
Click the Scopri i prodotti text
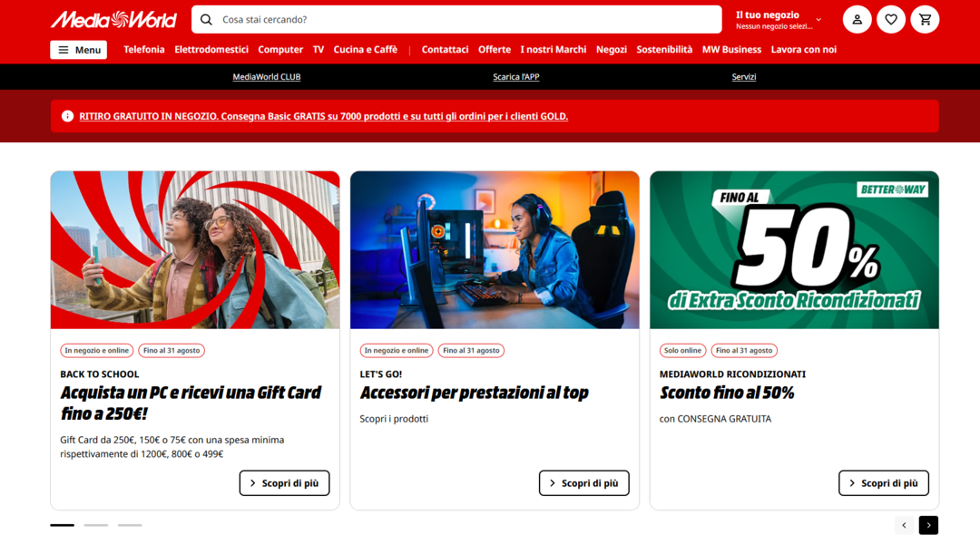coord(394,419)
